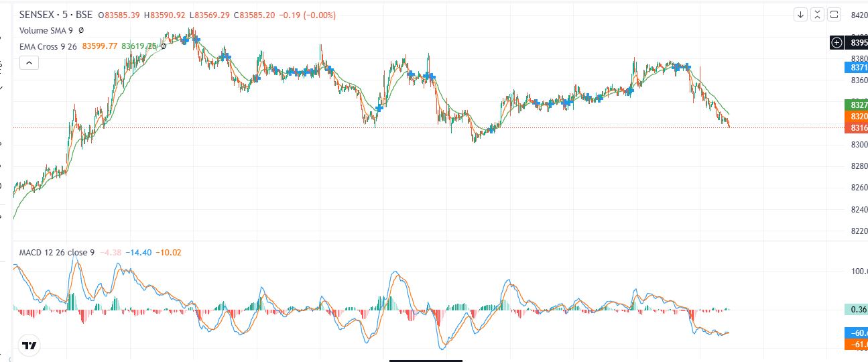Click the orange EMA value 83599.77
The height and width of the screenshot is (362, 868).
pyautogui.click(x=99, y=46)
